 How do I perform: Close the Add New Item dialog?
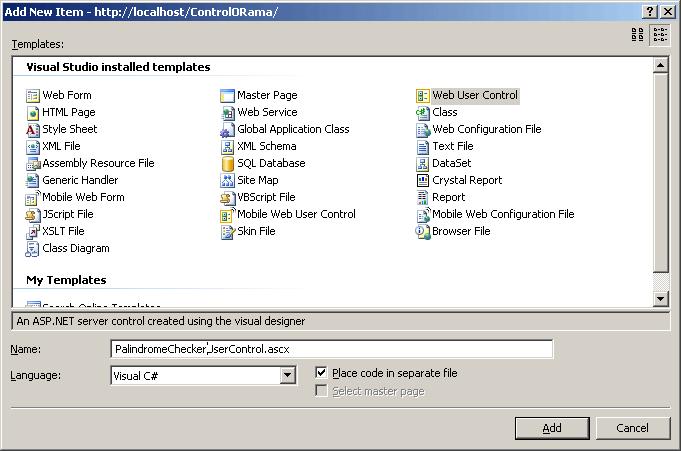click(668, 12)
